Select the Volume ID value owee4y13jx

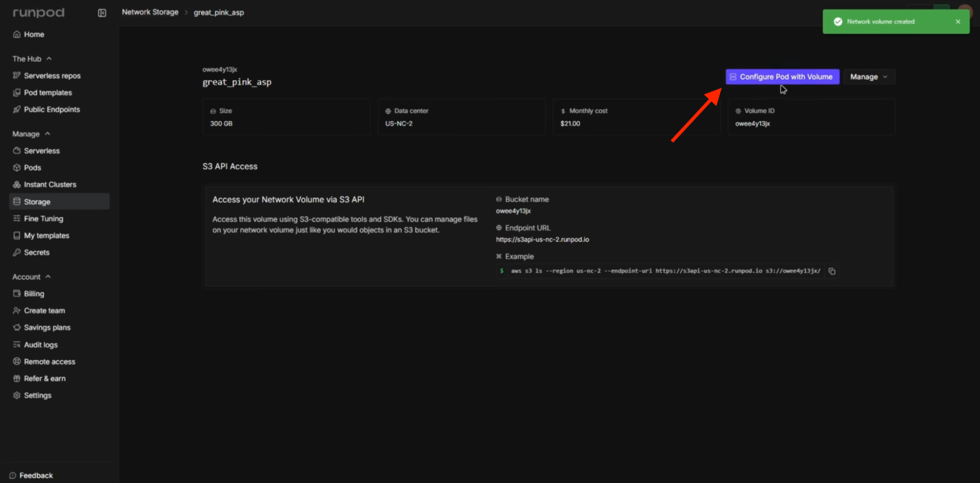[753, 124]
